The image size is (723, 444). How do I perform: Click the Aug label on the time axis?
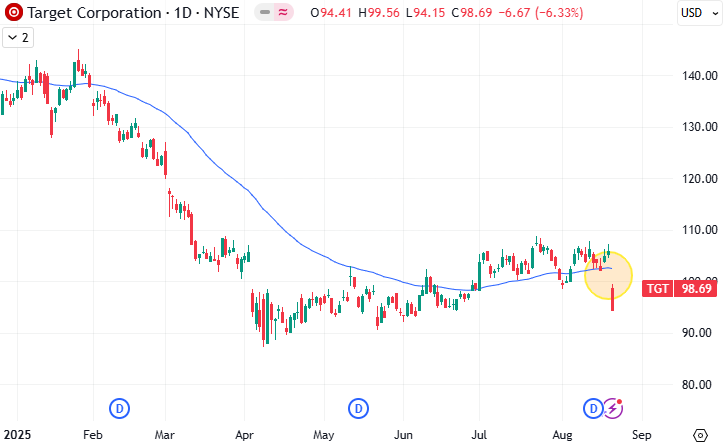(562, 435)
